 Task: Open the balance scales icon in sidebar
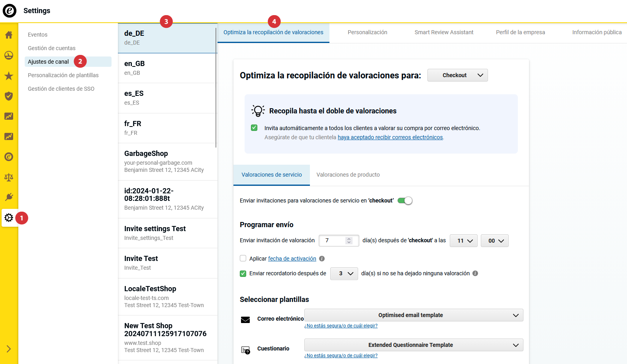9,177
